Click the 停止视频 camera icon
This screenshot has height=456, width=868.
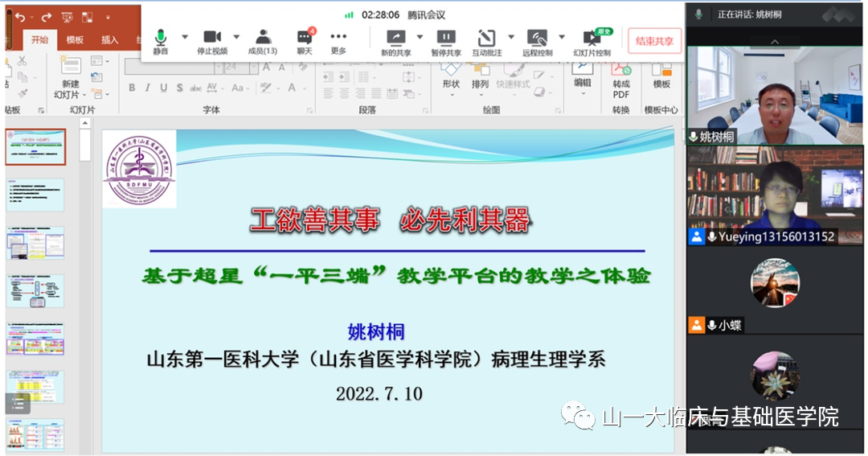pos(211,37)
